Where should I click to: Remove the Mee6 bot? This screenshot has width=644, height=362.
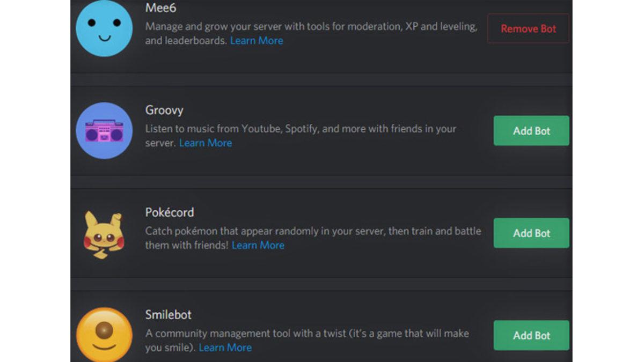(x=528, y=28)
